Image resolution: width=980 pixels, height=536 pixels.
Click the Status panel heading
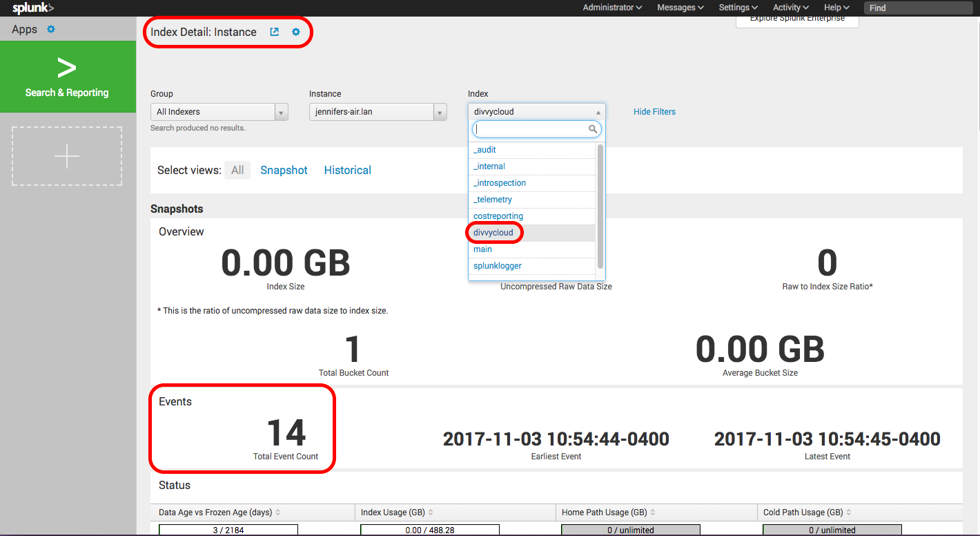pos(175,486)
